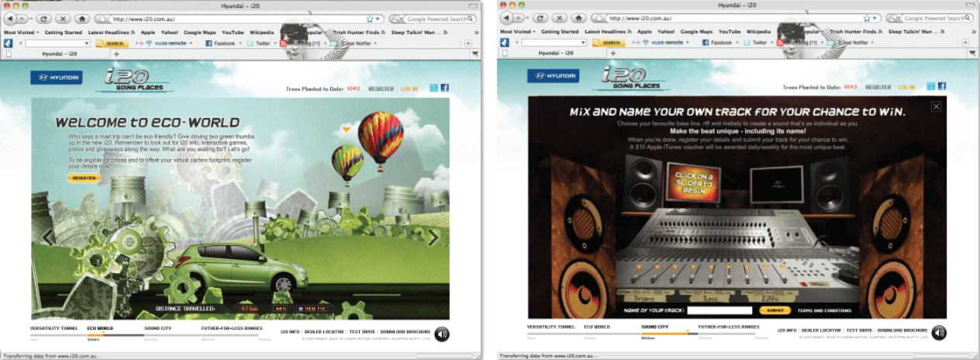Bookmark this page with the left window's star
The width and height of the screenshot is (980, 360).
(x=371, y=19)
